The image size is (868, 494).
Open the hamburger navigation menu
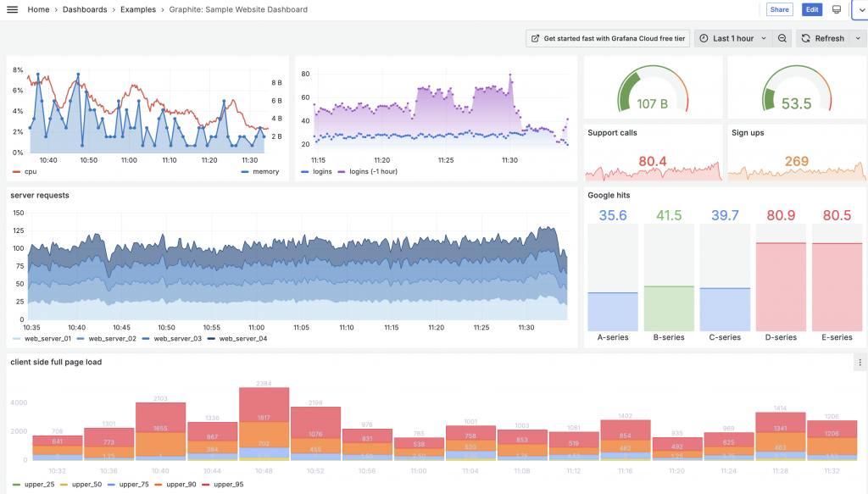tap(12, 9)
